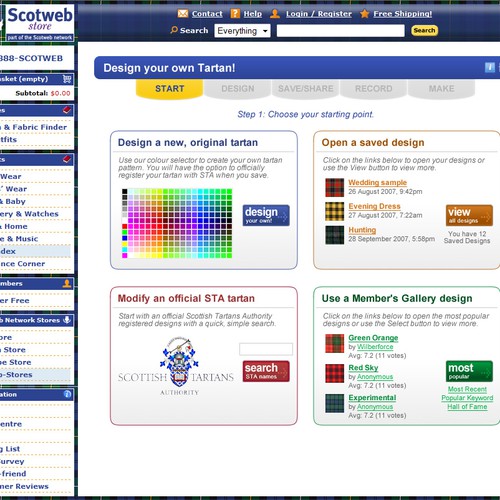
Task: Open the Hunting saved design
Action: [362, 230]
